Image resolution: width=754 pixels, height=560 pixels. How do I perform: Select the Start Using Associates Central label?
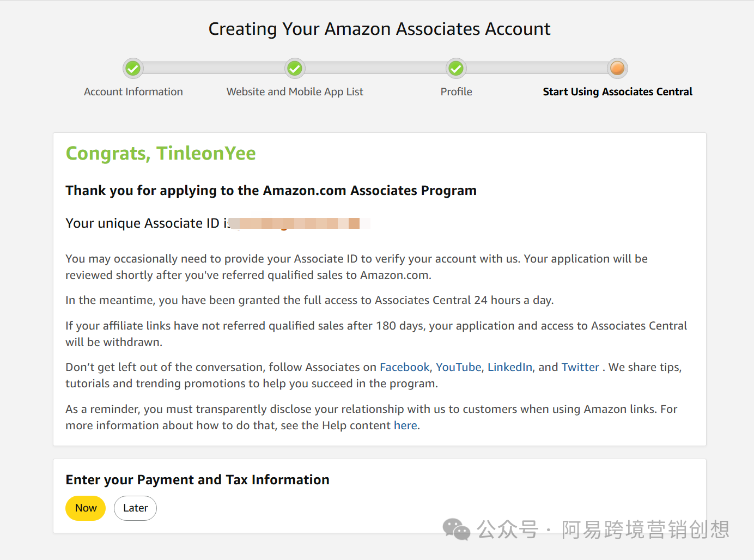tap(617, 92)
